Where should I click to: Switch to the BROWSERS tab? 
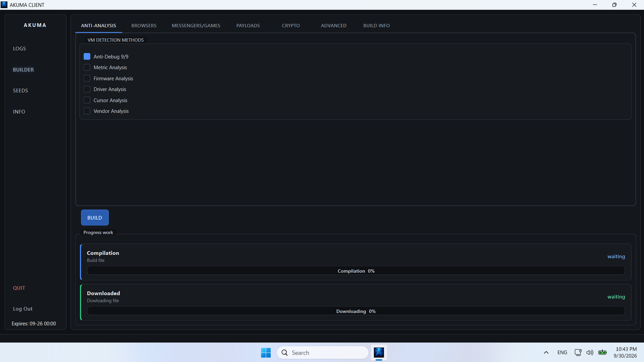coord(144,26)
